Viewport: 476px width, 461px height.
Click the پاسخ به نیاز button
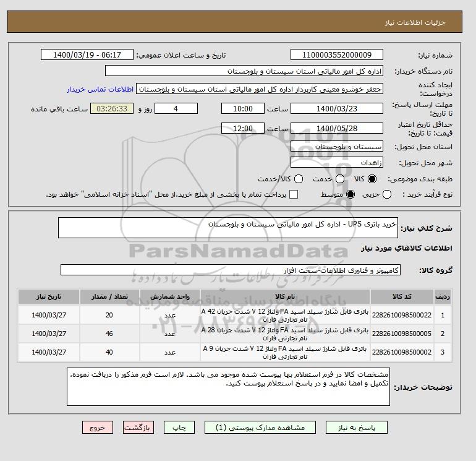[357, 427]
